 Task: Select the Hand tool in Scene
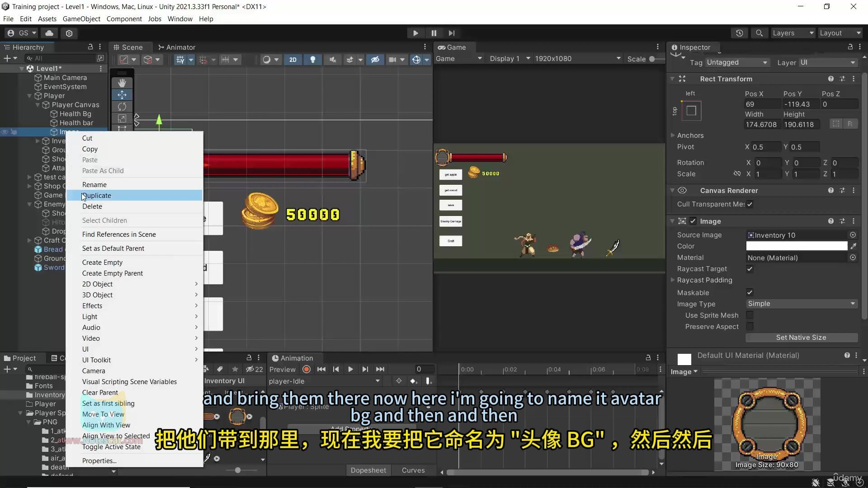(122, 83)
